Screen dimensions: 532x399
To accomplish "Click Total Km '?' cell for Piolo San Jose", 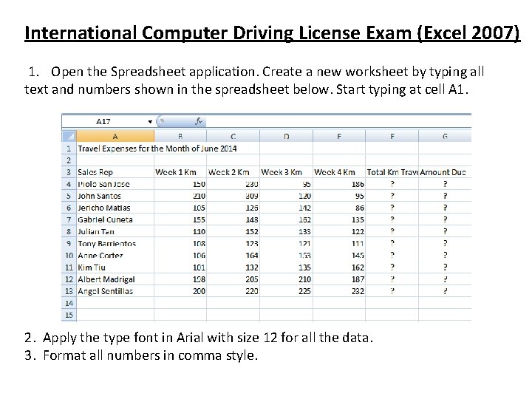I will (392, 184).
